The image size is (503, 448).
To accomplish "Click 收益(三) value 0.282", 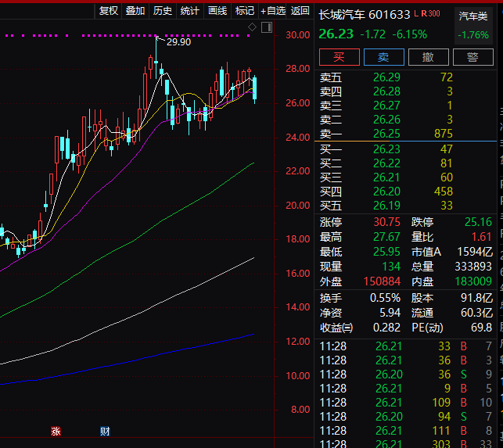I will click(x=386, y=328).
